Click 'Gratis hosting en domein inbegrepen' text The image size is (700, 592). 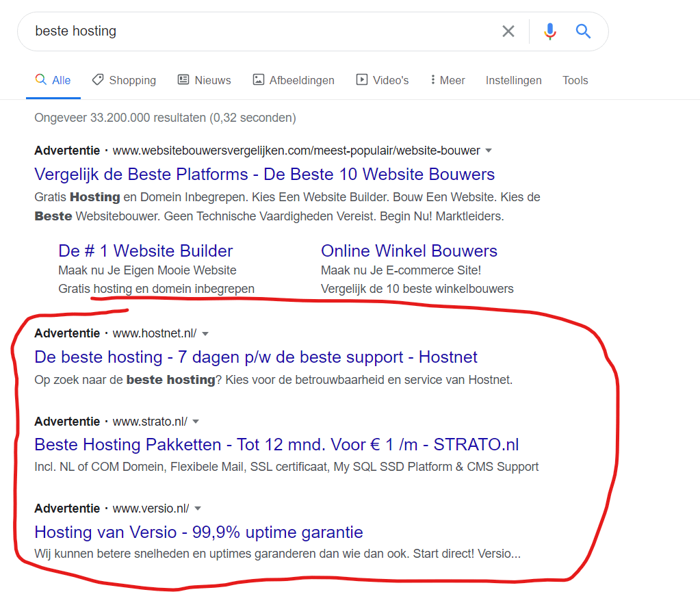156,289
